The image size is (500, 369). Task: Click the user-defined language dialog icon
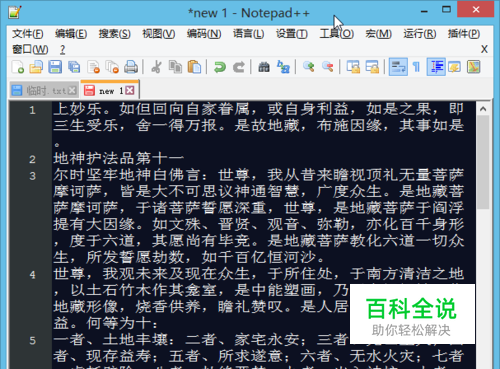click(x=455, y=67)
